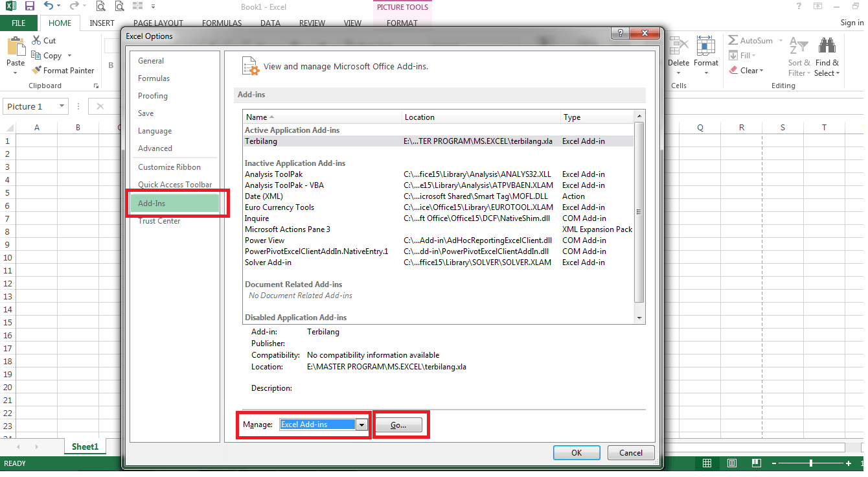
Task: Click the Excel Options dialog help button
Action: click(x=620, y=33)
